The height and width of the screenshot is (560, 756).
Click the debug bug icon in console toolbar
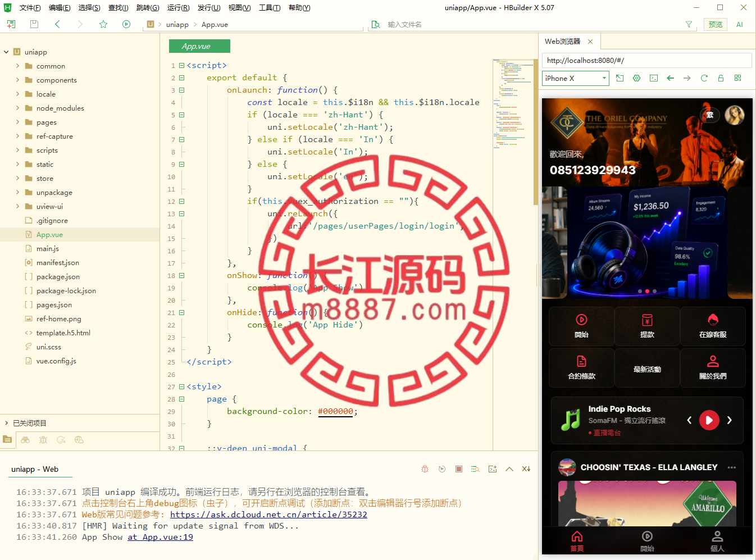click(425, 469)
